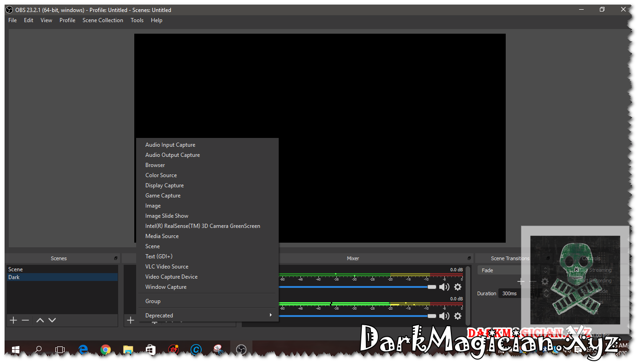
Task: Open Task View from the taskbar
Action: tap(60, 350)
